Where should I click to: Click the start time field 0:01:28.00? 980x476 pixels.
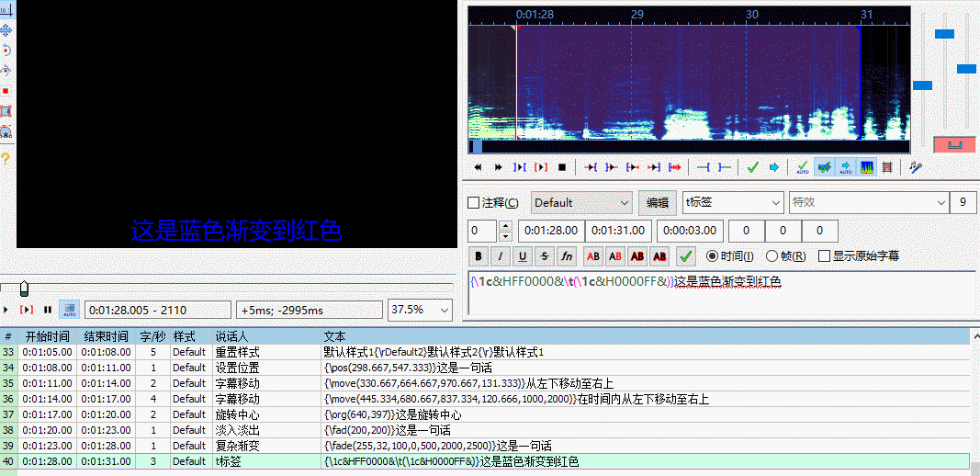point(551,231)
